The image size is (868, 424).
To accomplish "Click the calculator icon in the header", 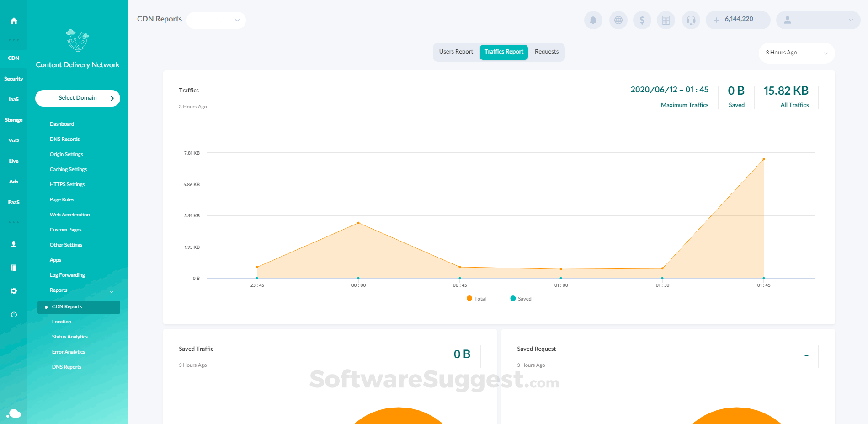I will (666, 20).
